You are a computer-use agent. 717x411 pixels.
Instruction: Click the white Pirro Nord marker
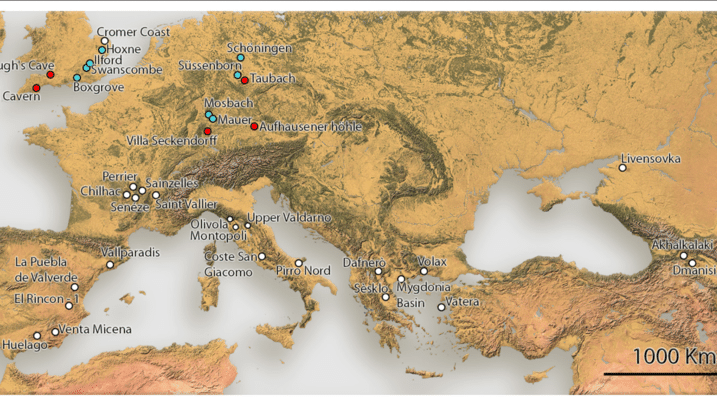(299, 263)
